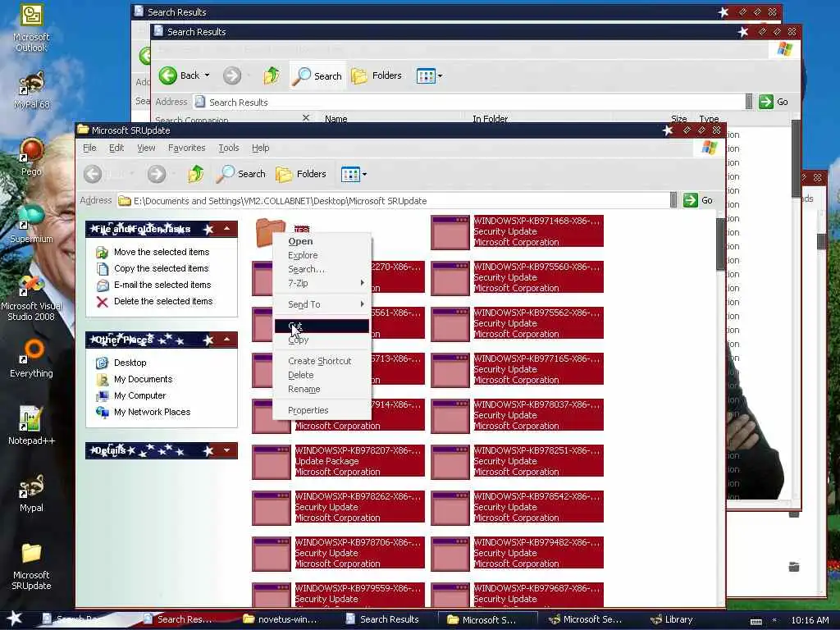Open Microsoft Outlook desktop icon

[31, 29]
